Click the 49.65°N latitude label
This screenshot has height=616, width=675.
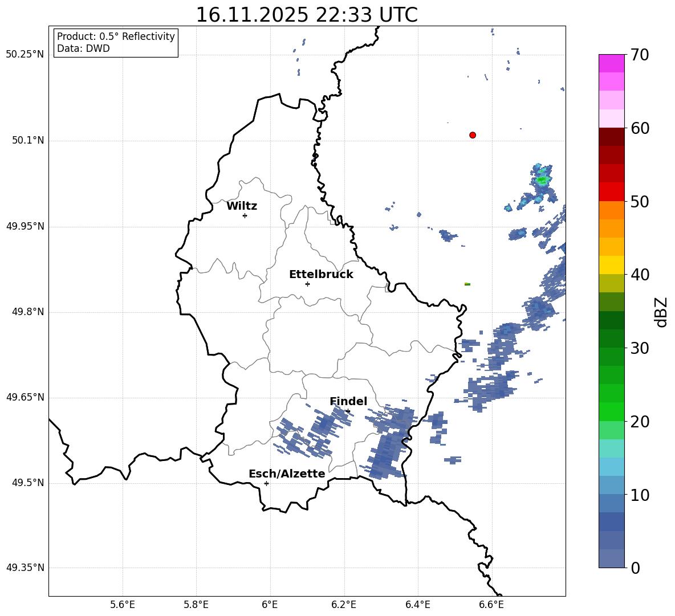[25, 397]
